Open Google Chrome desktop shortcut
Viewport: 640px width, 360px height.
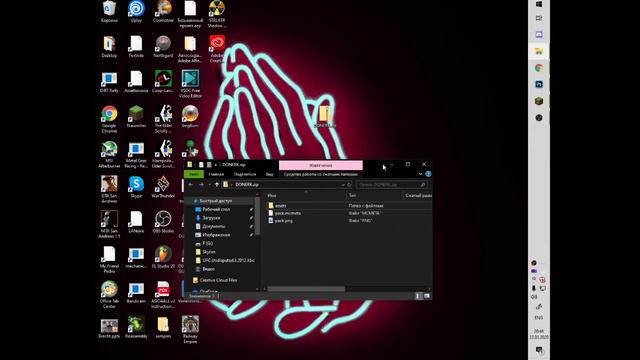click(109, 119)
